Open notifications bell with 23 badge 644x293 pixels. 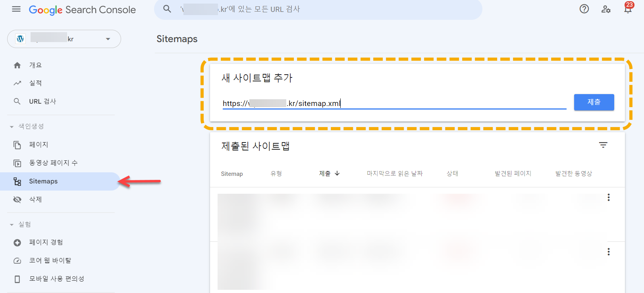click(x=628, y=8)
